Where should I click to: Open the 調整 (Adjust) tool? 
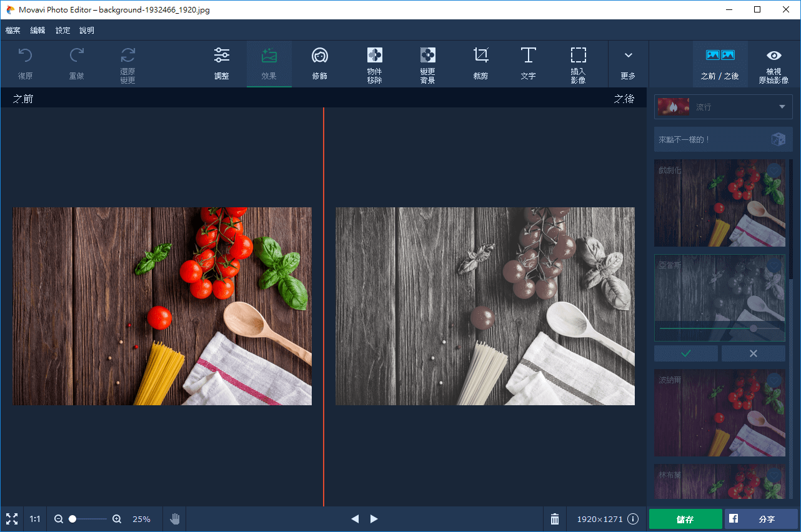click(221, 63)
